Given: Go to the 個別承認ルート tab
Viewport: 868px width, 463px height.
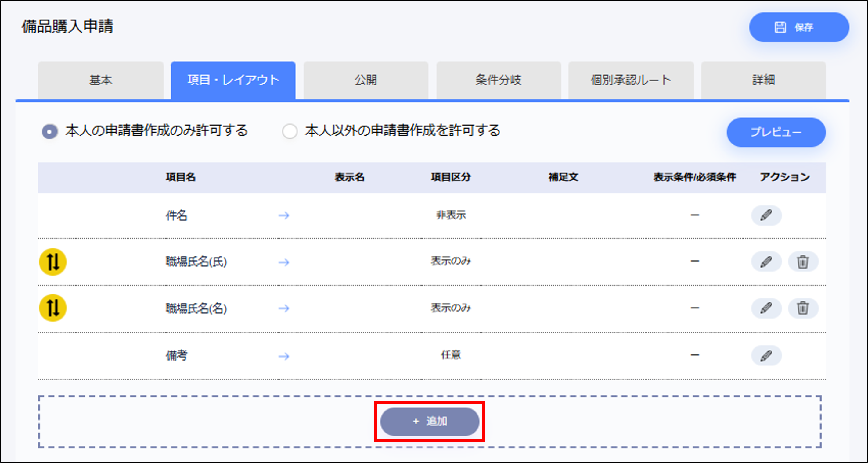Looking at the screenshot, I should 630,80.
